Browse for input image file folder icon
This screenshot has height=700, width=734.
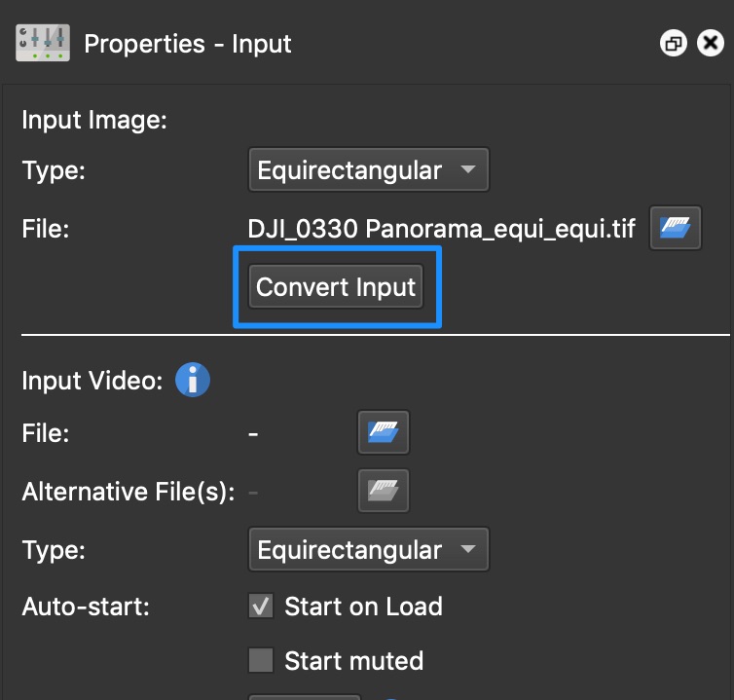coord(675,228)
